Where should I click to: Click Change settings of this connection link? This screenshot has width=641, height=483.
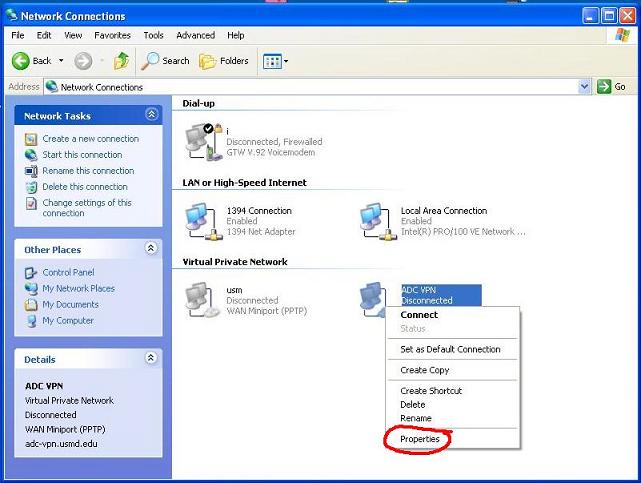coord(87,208)
